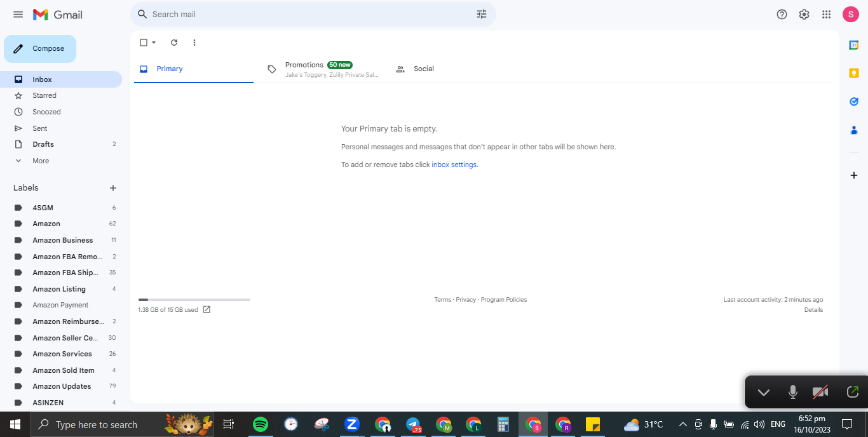Open Sticky Notes from the taskbar
This screenshot has width=868, height=437.
click(x=593, y=424)
